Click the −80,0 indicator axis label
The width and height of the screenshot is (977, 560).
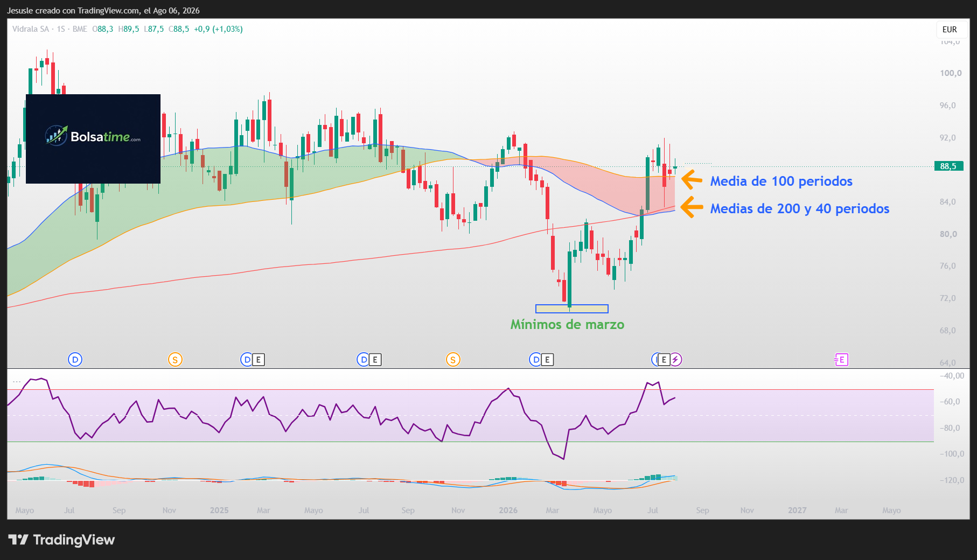coord(950,428)
